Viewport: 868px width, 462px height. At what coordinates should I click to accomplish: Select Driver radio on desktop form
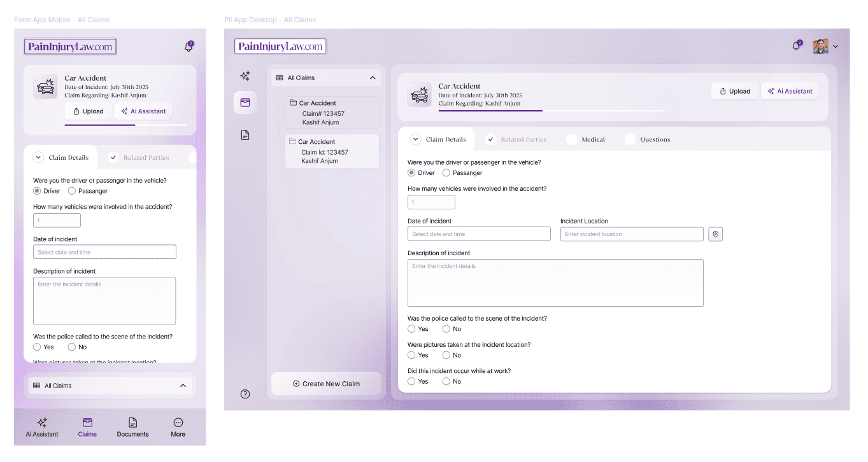point(411,172)
